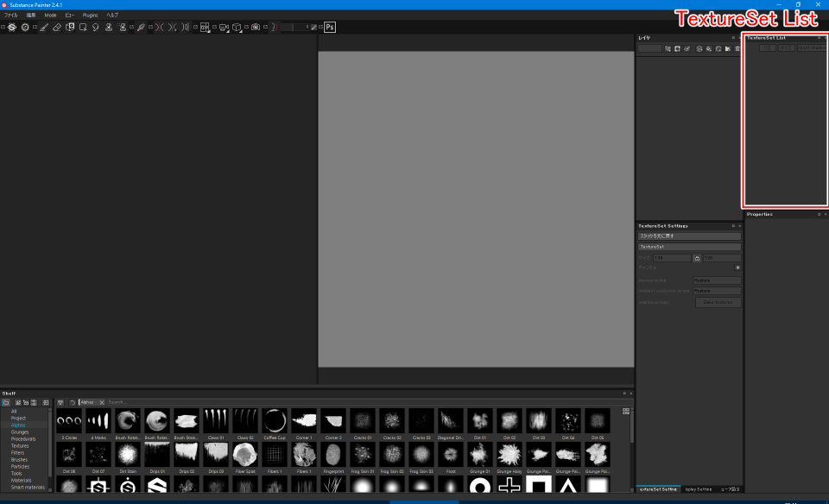Select the Smart materials shelf category
The height and width of the screenshot is (504, 829).
tap(28, 487)
